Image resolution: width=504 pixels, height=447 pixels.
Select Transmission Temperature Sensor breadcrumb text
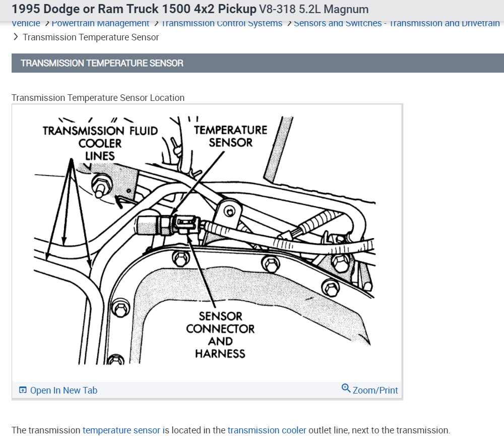click(x=91, y=37)
